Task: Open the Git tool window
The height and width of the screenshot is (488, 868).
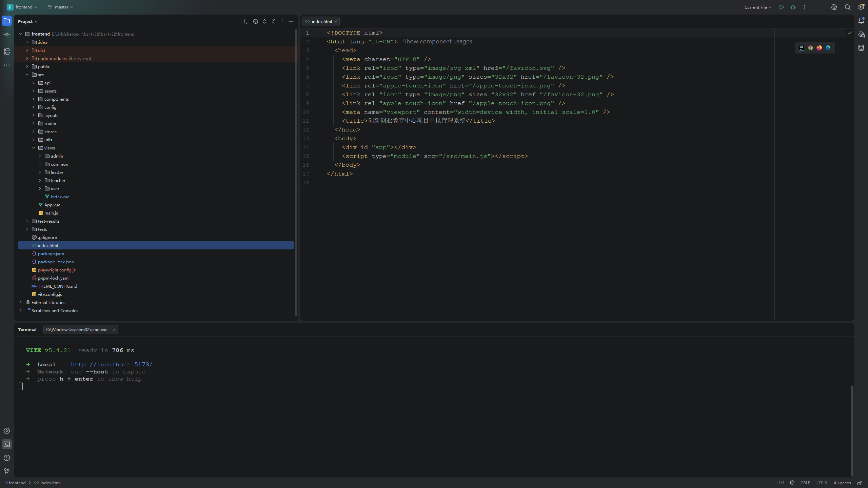Action: pos(7,471)
